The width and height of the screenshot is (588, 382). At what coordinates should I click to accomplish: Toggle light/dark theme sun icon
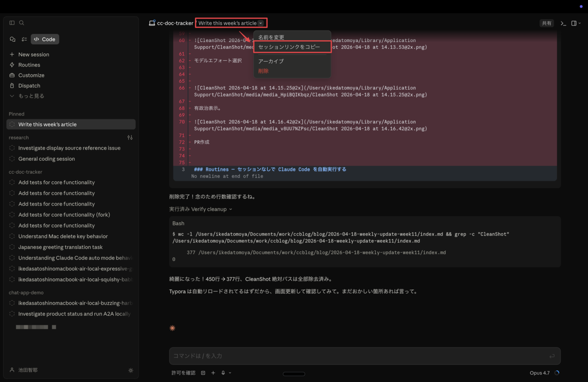click(130, 370)
